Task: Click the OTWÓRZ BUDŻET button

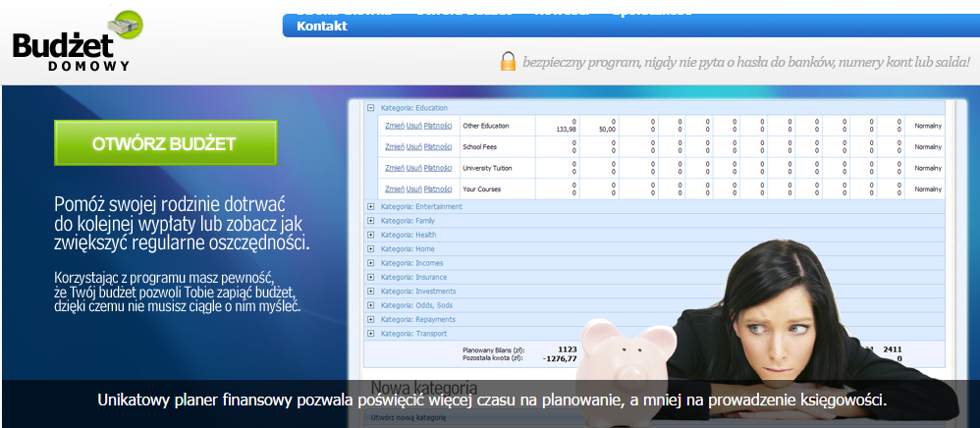Action: [x=166, y=143]
